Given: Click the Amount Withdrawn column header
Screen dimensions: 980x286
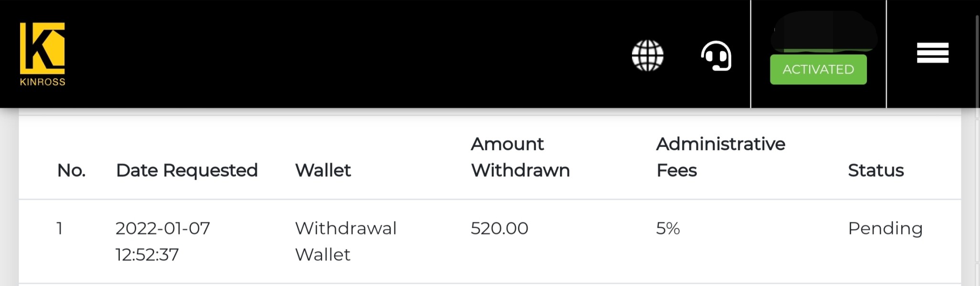Looking at the screenshot, I should 520,157.
